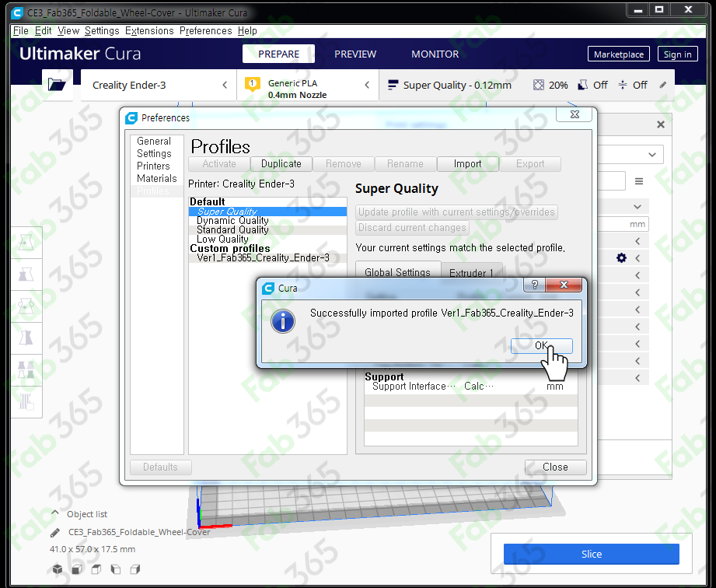Collapse the Object list chevron
The height and width of the screenshot is (588, 716).
point(55,513)
